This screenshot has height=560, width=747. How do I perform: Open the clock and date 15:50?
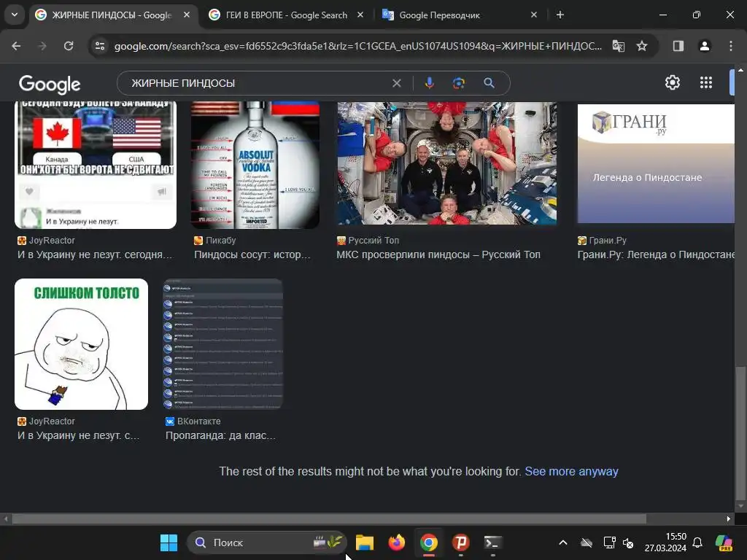pyautogui.click(x=665, y=542)
